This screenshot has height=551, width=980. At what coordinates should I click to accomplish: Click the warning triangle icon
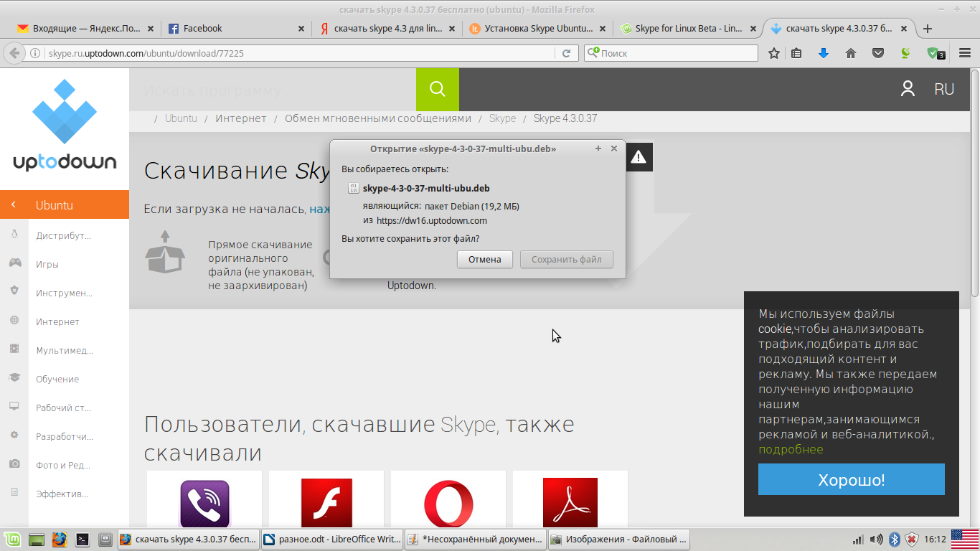[x=639, y=157]
